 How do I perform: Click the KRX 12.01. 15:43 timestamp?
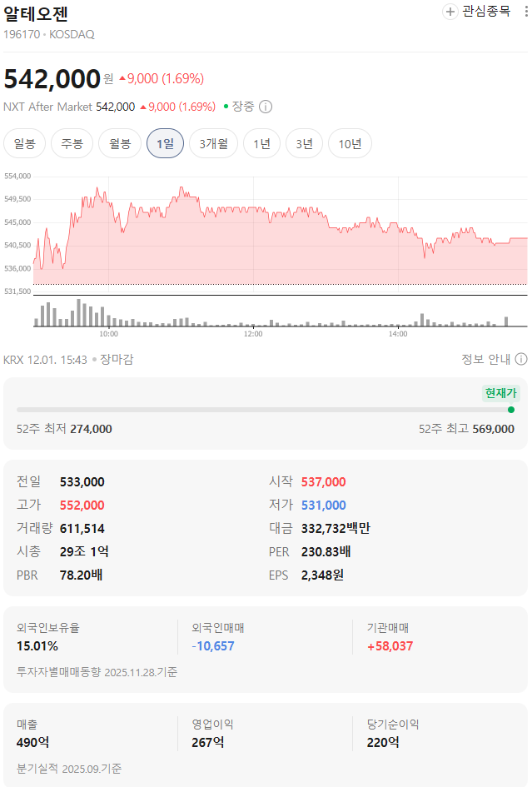(x=45, y=360)
